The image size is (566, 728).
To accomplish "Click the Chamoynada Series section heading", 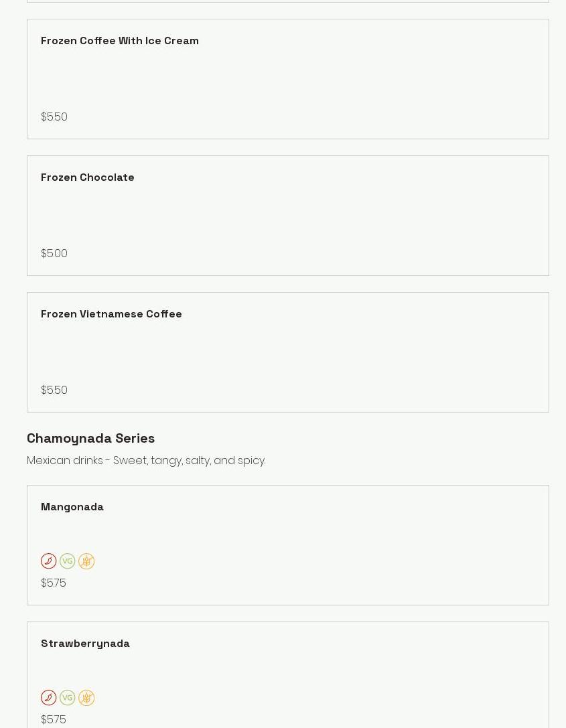I will (x=91, y=438).
